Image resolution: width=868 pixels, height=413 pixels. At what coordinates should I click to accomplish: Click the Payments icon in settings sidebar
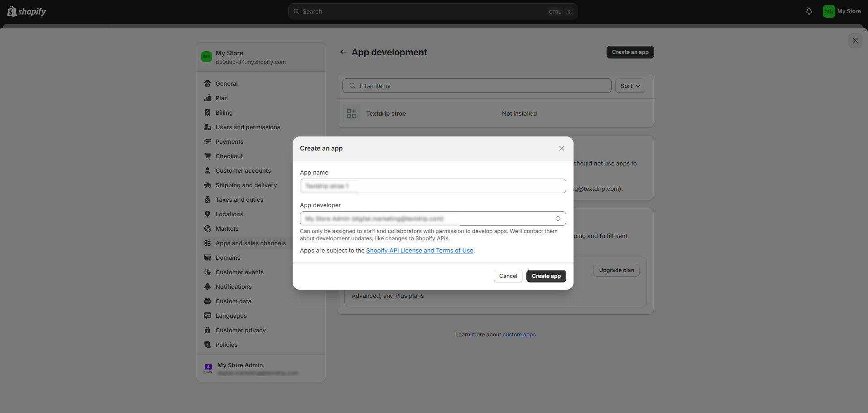pyautogui.click(x=208, y=141)
